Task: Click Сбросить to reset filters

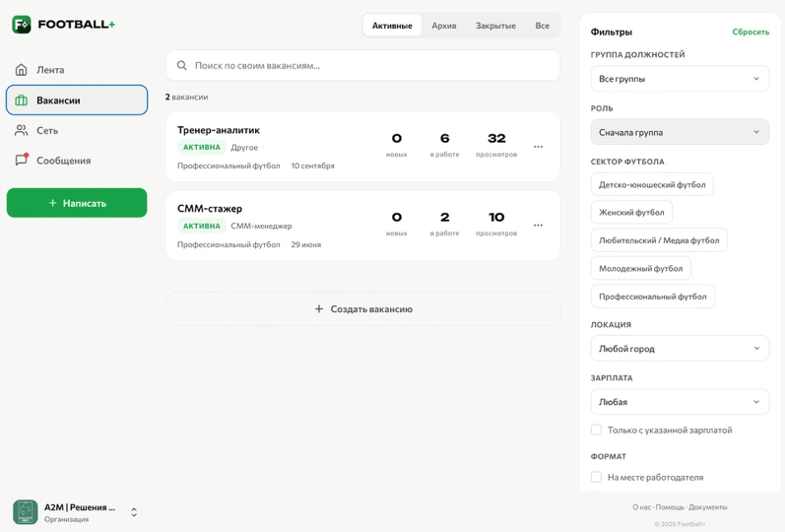Action: tap(751, 33)
